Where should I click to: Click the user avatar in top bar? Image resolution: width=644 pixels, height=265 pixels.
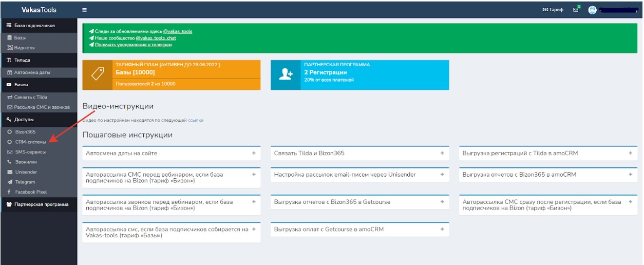click(592, 10)
